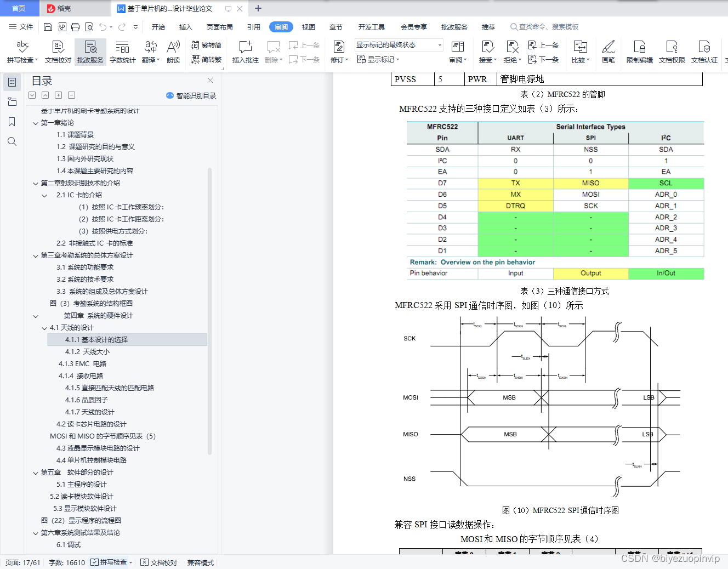Open the 显示标记的最终状态 dropdown
728x569 pixels.
(399, 45)
